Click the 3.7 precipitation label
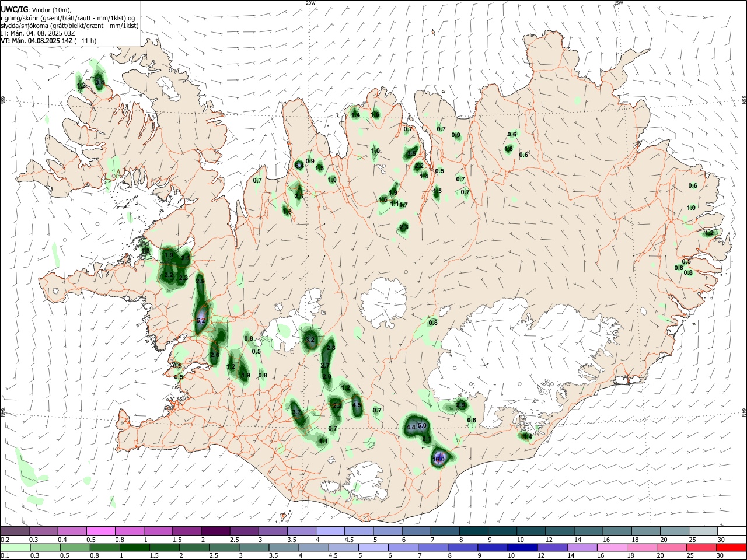Screen dimensions: 747x560 (x=296, y=412)
